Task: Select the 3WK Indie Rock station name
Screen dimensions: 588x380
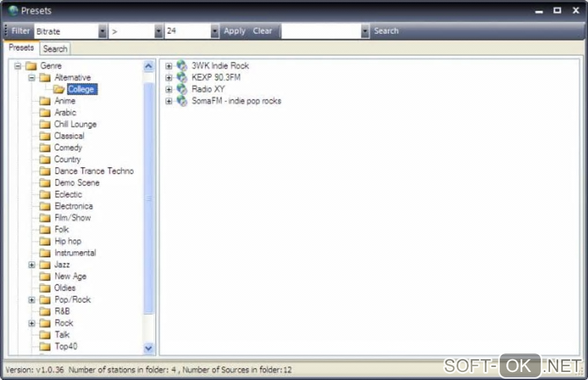Action: (220, 66)
